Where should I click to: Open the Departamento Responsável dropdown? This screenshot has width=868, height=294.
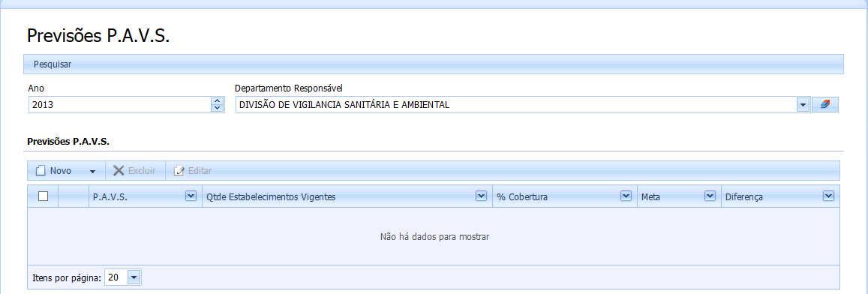[803, 105]
